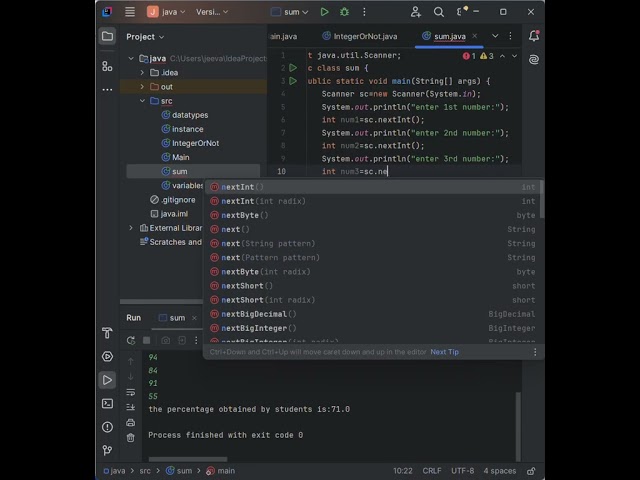Show more tool windows ellipsis
The height and width of the screenshot is (480, 640).
(x=107, y=89)
